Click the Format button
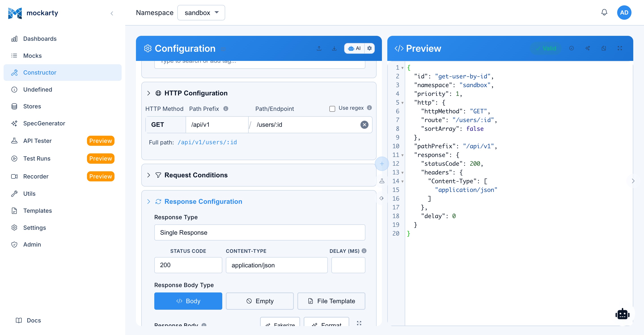This screenshot has height=335, width=644. [326, 322]
